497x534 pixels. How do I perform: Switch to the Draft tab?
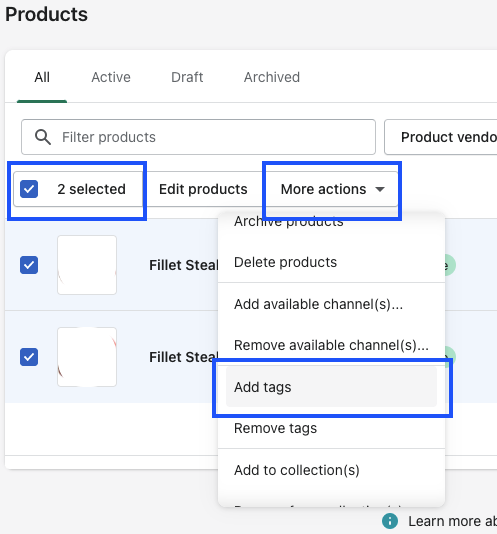point(187,77)
